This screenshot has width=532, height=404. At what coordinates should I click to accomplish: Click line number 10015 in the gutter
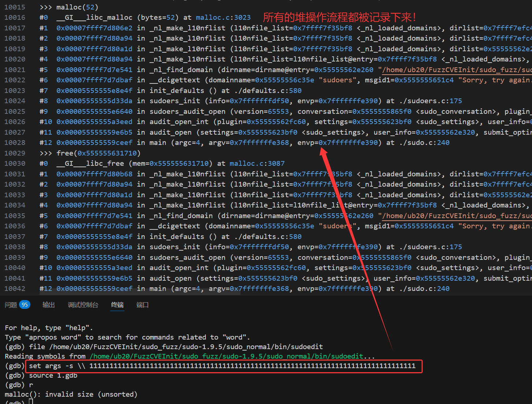pos(15,7)
